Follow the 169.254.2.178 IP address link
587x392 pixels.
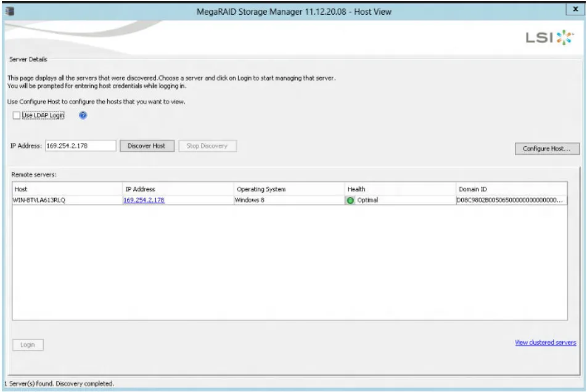point(144,200)
